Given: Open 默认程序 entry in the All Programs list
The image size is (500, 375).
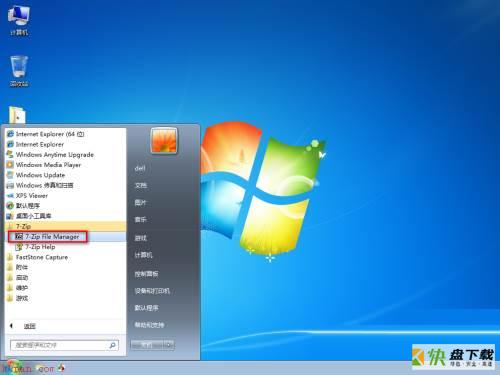Looking at the screenshot, I should point(23,206).
